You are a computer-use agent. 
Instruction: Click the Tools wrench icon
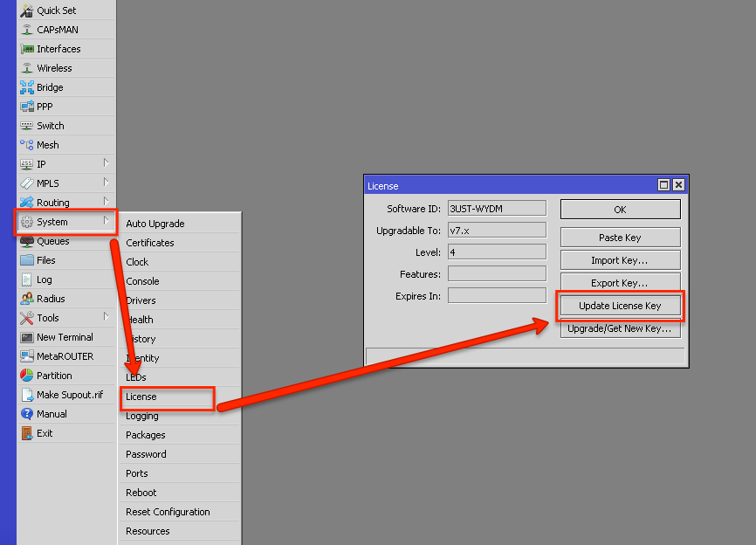(x=27, y=318)
